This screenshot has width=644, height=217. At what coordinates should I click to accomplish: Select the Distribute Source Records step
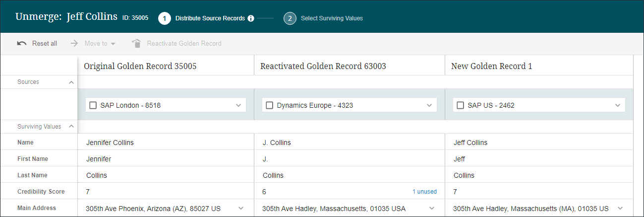210,18
